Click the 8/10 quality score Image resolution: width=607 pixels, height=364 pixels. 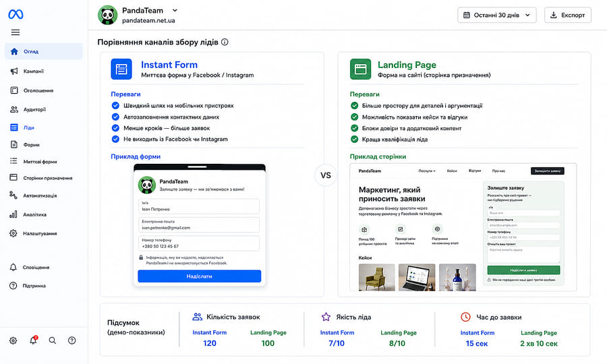point(397,343)
